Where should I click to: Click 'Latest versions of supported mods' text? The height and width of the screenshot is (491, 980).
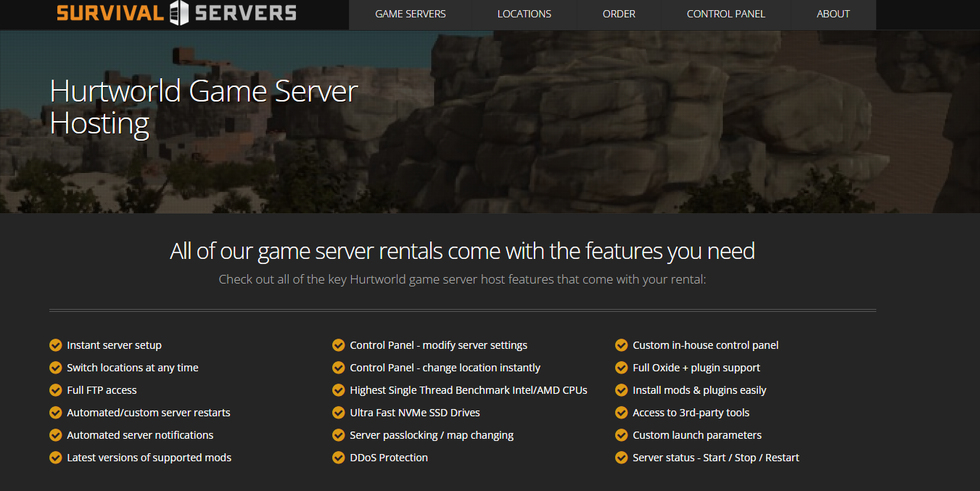click(x=149, y=458)
